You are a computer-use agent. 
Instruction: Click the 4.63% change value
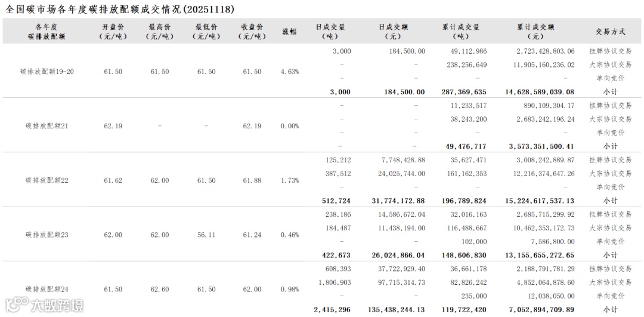290,72
